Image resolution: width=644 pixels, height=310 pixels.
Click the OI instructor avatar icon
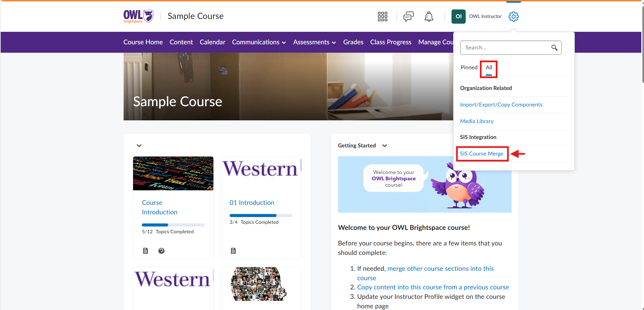point(458,16)
